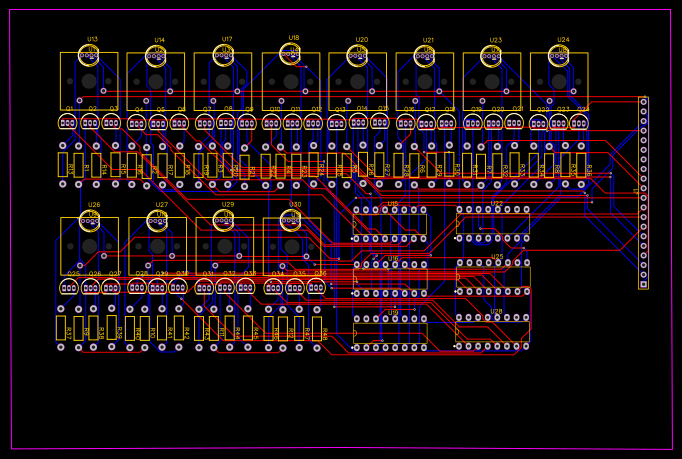The image size is (682, 459).
Task: Select transistor Q26 footprint
Action: pyautogui.click(x=90, y=287)
